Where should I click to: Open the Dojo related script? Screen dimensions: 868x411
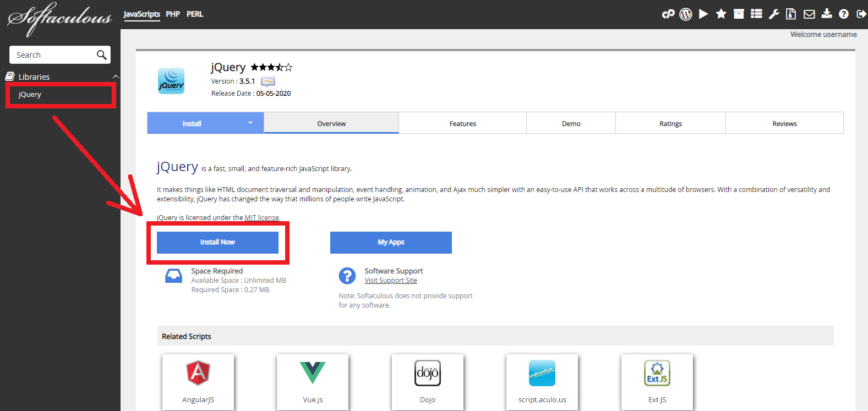click(428, 382)
